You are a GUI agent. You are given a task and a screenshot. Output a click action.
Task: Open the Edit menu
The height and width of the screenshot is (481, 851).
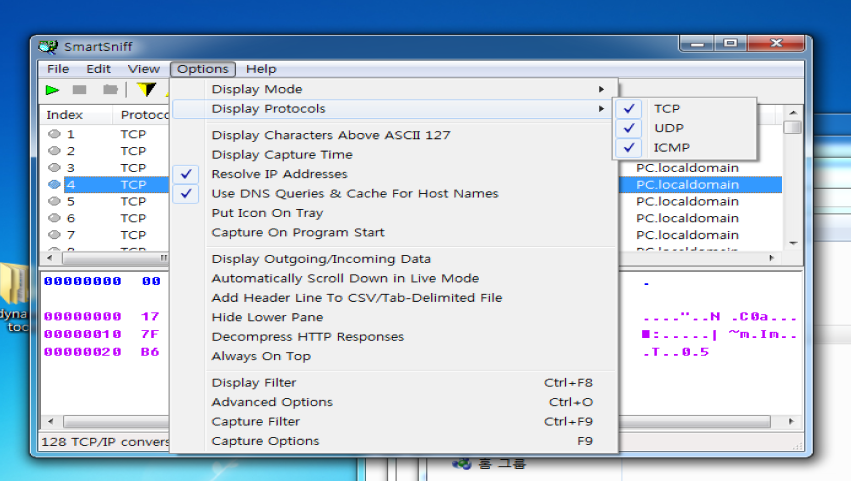(x=98, y=69)
